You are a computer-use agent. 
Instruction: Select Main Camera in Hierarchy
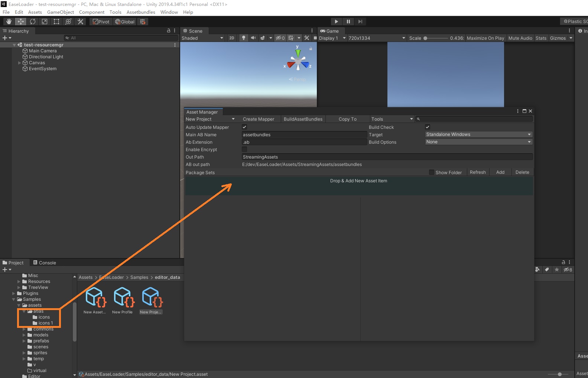point(43,51)
